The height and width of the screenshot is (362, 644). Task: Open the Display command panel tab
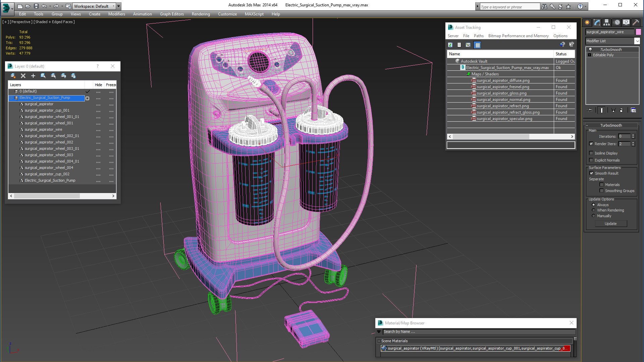pos(626,22)
